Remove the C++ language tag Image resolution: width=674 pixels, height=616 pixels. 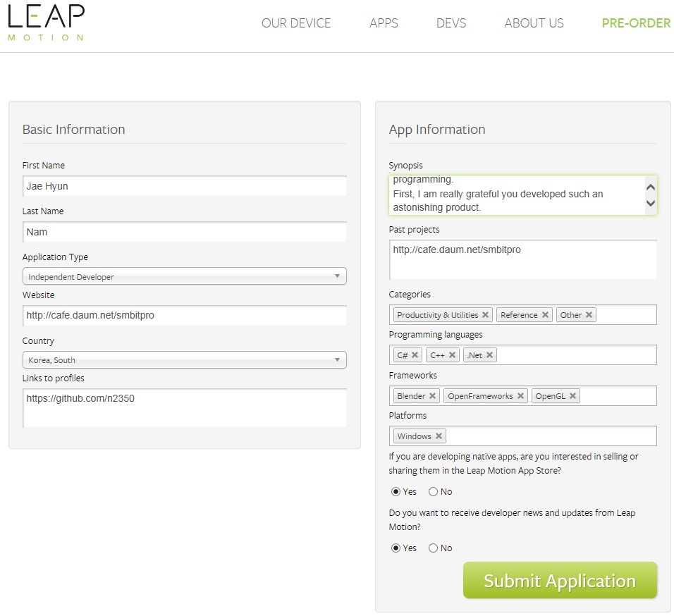click(452, 355)
